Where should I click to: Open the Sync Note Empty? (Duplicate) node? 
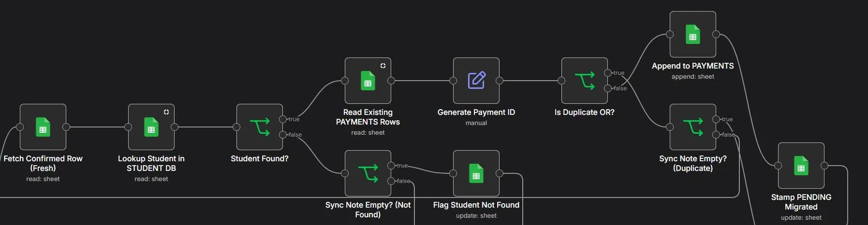(x=693, y=127)
